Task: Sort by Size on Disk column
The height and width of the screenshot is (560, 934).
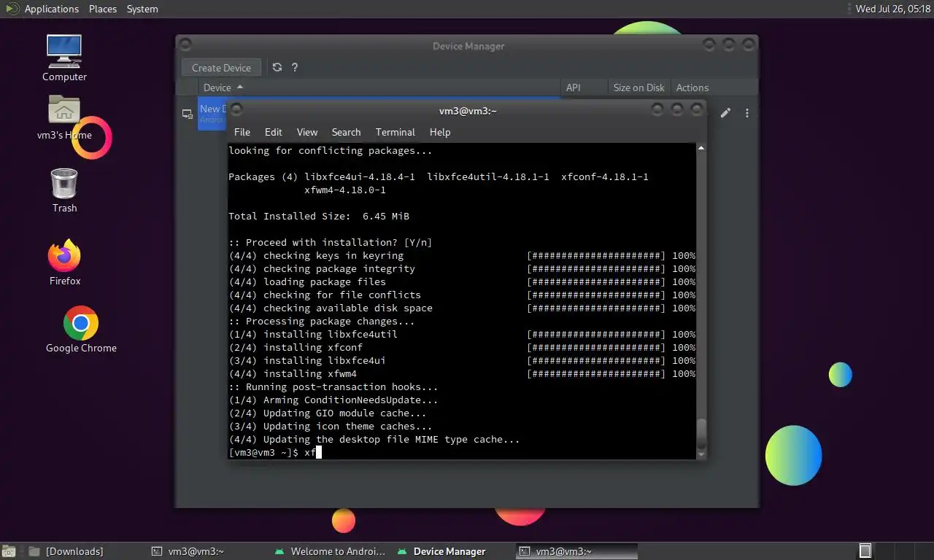Action: 638,87
